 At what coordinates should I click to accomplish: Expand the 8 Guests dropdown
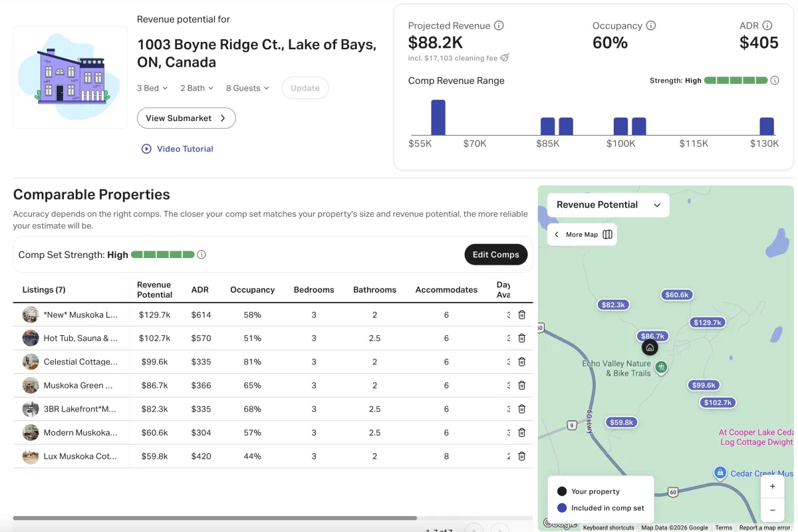coord(247,88)
